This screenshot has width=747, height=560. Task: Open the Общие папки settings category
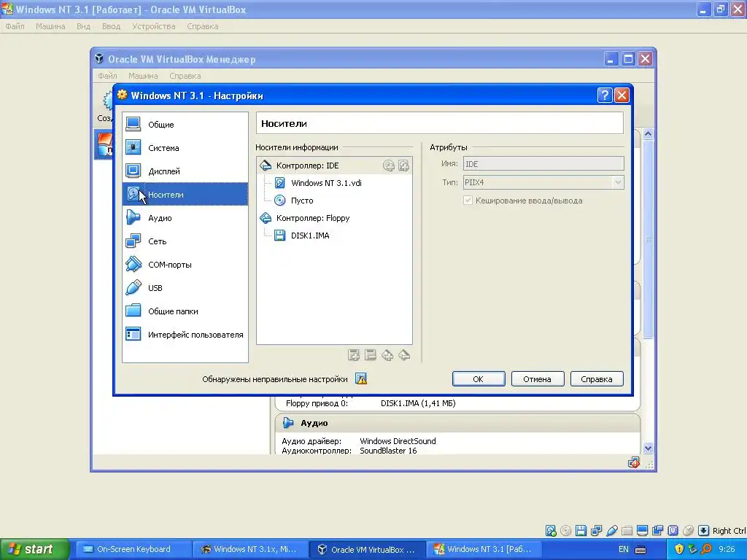(x=185, y=311)
